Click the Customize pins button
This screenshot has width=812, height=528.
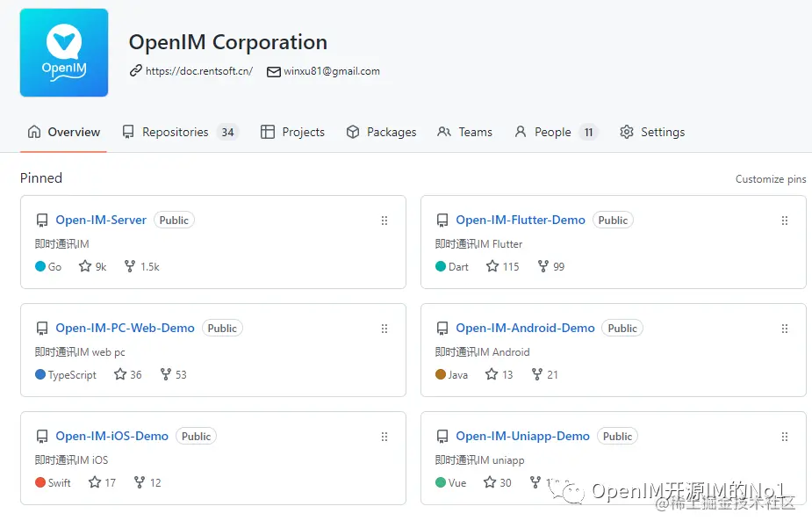point(771,179)
